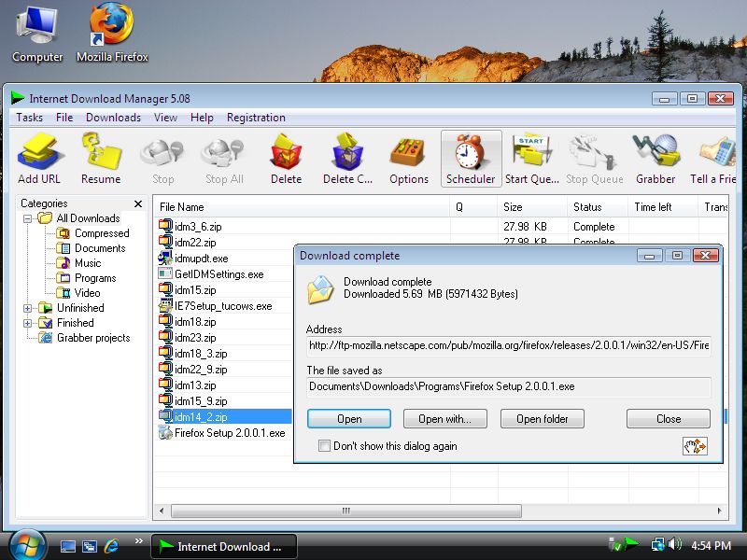This screenshot has width=747, height=560.
Task: Click the Delete toolbar icon
Action: point(286,157)
